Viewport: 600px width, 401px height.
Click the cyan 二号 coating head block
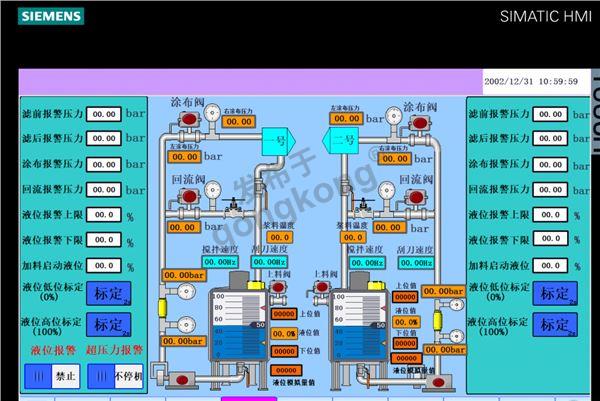click(x=340, y=140)
